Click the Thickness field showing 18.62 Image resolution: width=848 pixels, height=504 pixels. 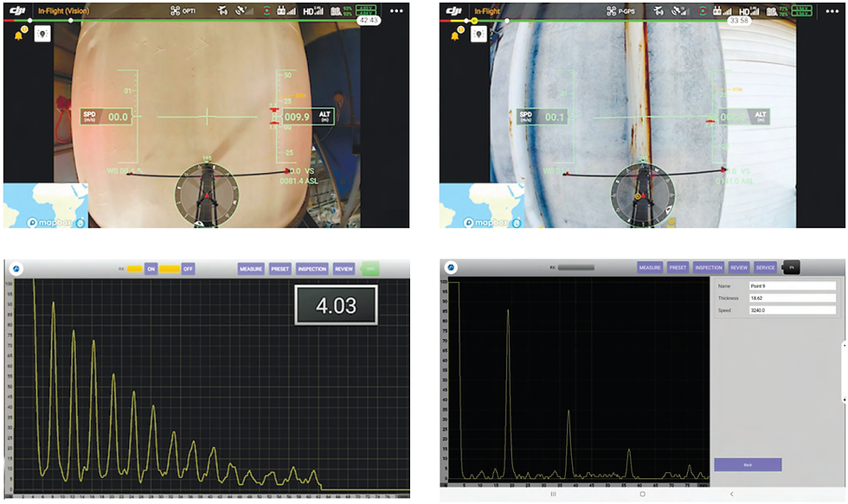(x=793, y=297)
